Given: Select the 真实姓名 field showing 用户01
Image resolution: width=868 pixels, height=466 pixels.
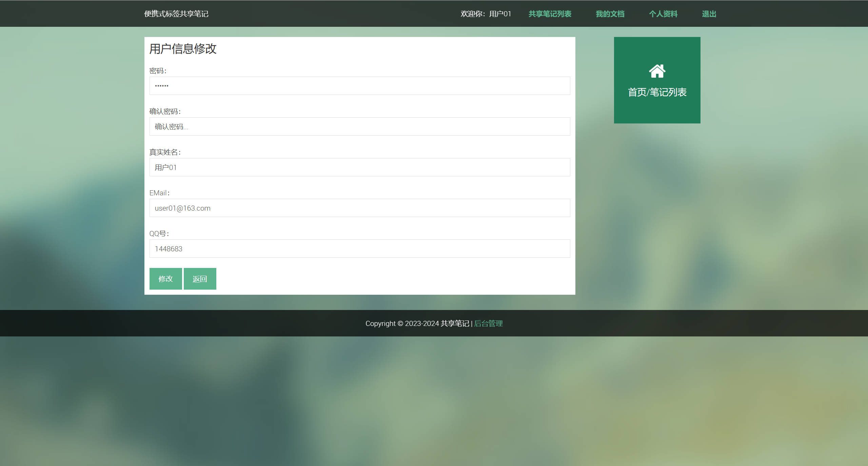Looking at the screenshot, I should (360, 167).
